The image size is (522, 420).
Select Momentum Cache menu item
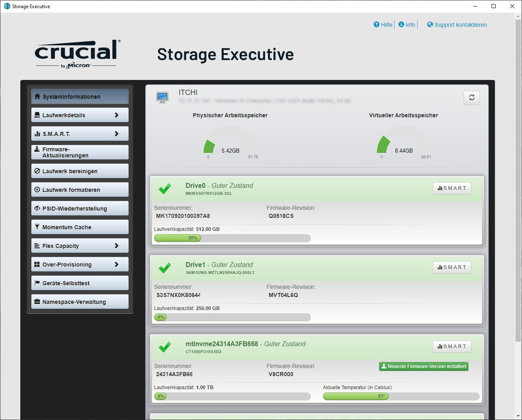coord(80,227)
